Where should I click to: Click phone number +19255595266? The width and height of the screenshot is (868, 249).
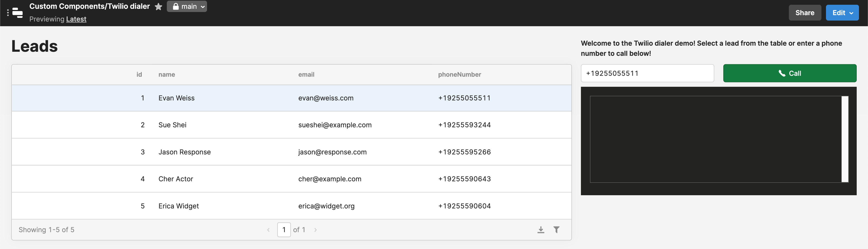464,152
